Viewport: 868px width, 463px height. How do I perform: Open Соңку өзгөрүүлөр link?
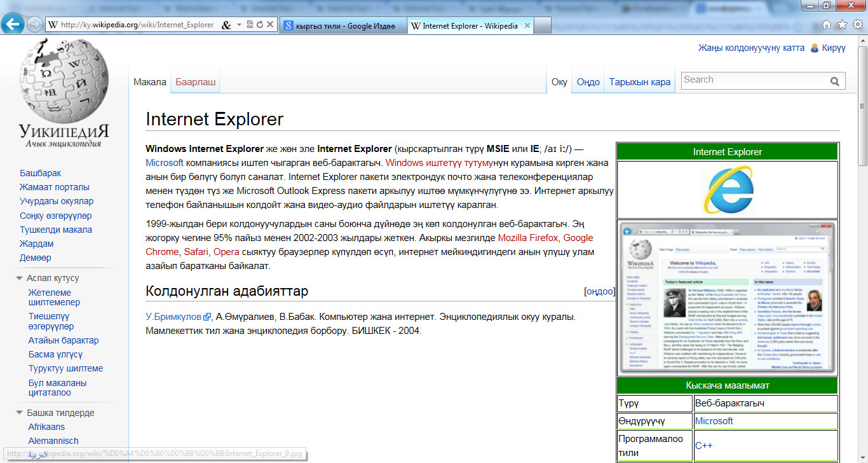[x=56, y=216]
